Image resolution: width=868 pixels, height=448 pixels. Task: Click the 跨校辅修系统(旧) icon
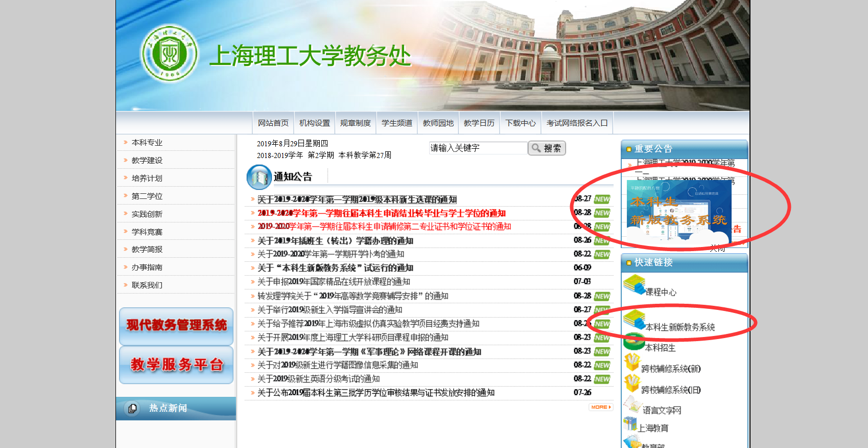coord(632,384)
